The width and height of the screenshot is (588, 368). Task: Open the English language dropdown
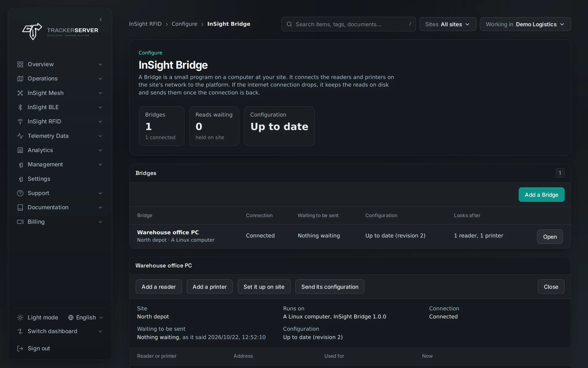tap(86, 317)
